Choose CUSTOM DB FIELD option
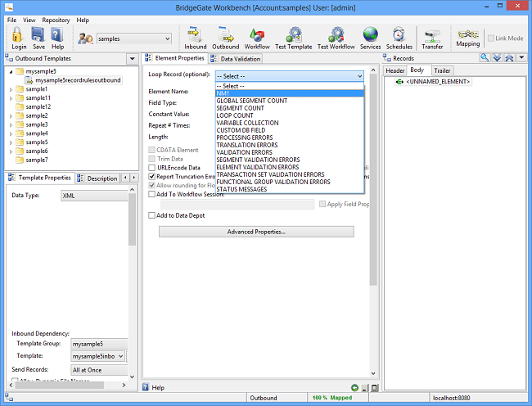 290,130
